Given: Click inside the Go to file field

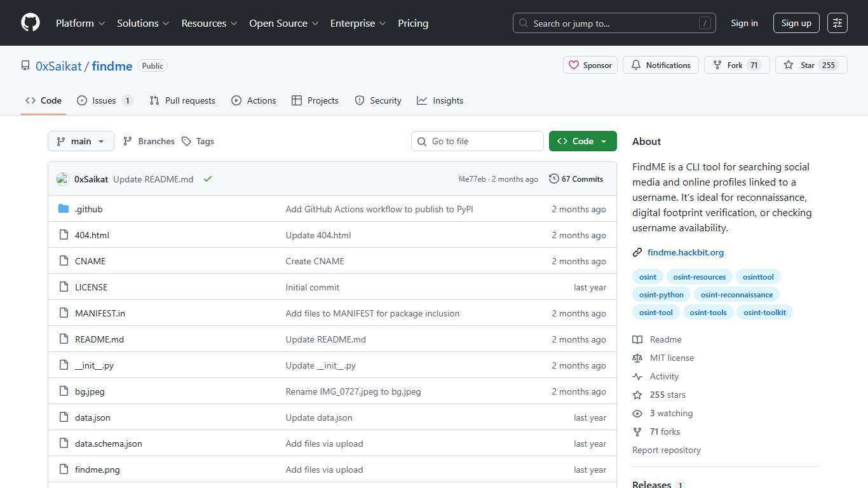Looking at the screenshot, I should click(477, 141).
